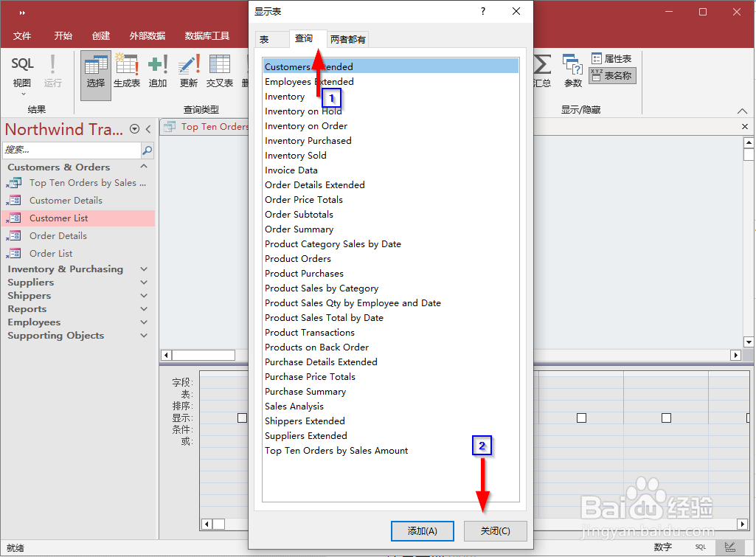Open the Customer Details form icon
The width and height of the screenshot is (756, 557).
point(15,200)
